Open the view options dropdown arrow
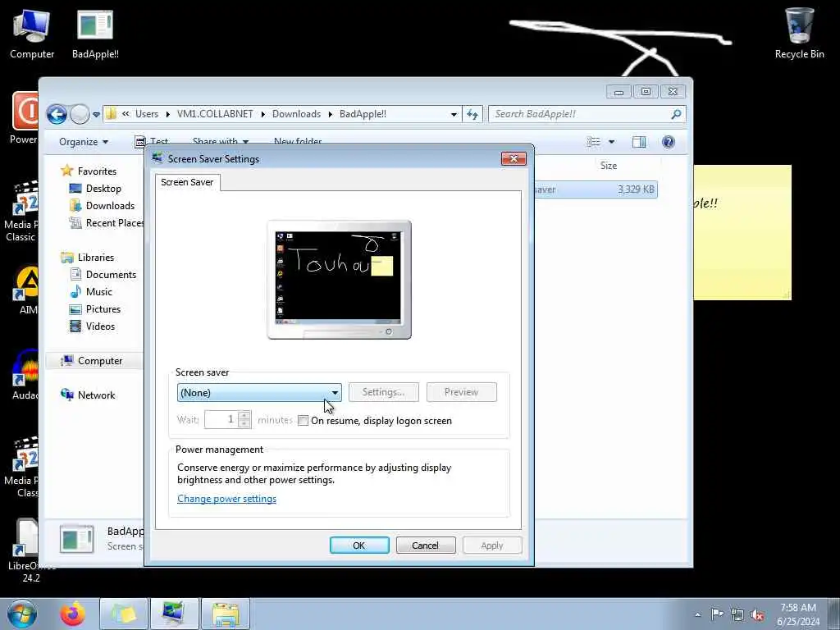Image resolution: width=840 pixels, height=630 pixels. pos(612,142)
